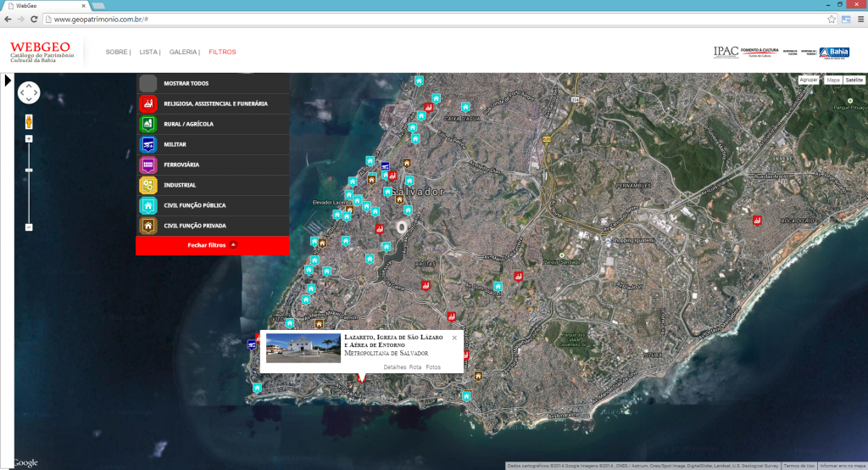Show all markers with Mostrar Todos

coord(186,83)
